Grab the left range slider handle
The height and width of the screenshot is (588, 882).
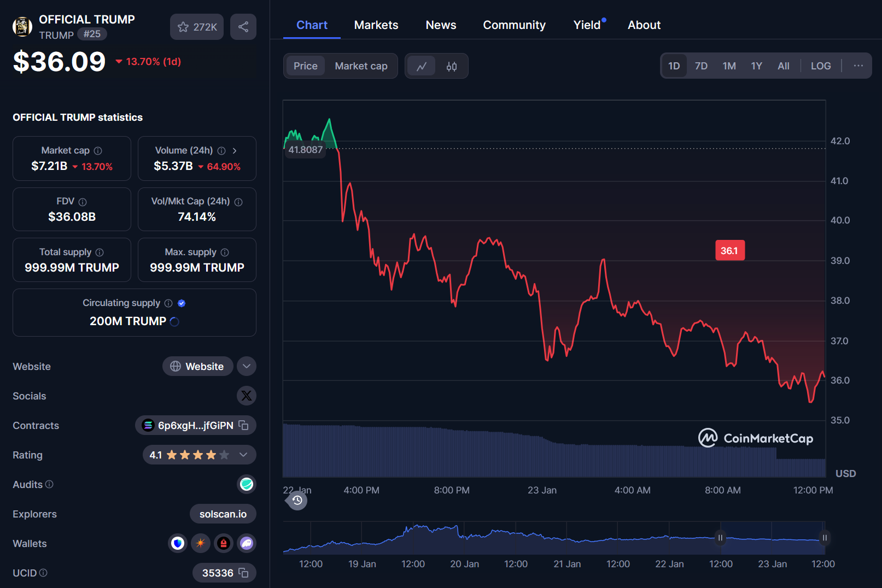coord(720,538)
